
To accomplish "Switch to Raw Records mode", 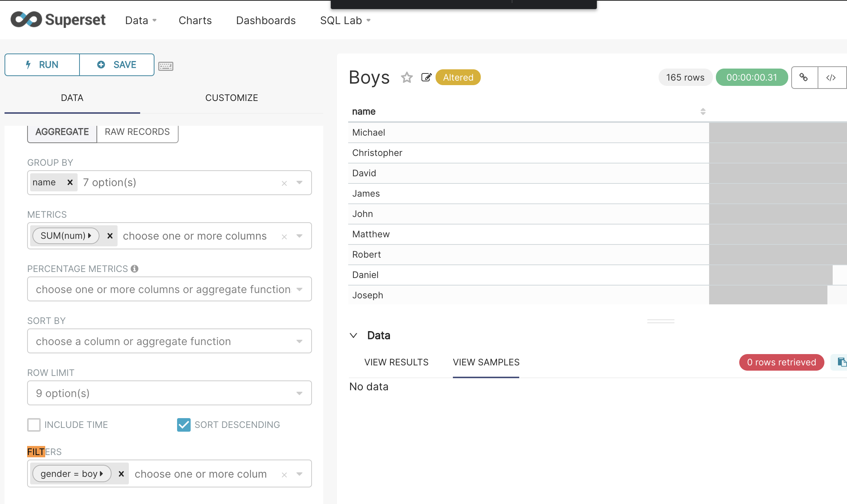I will click(137, 131).
